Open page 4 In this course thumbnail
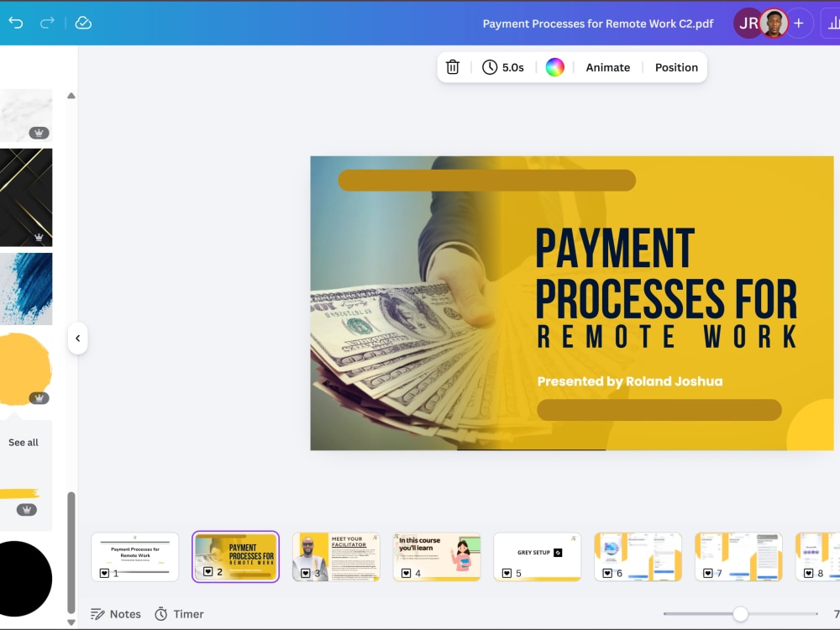This screenshot has height=630, width=840. (x=437, y=557)
